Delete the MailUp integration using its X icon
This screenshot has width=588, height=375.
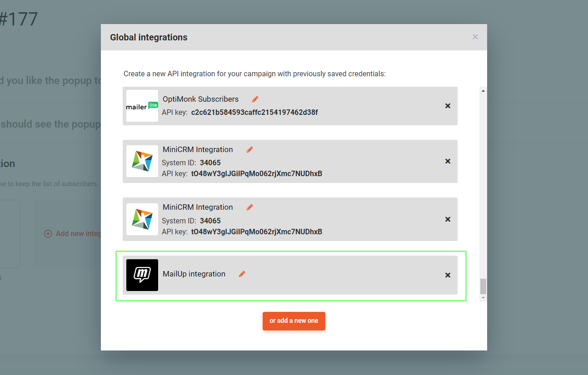(448, 275)
